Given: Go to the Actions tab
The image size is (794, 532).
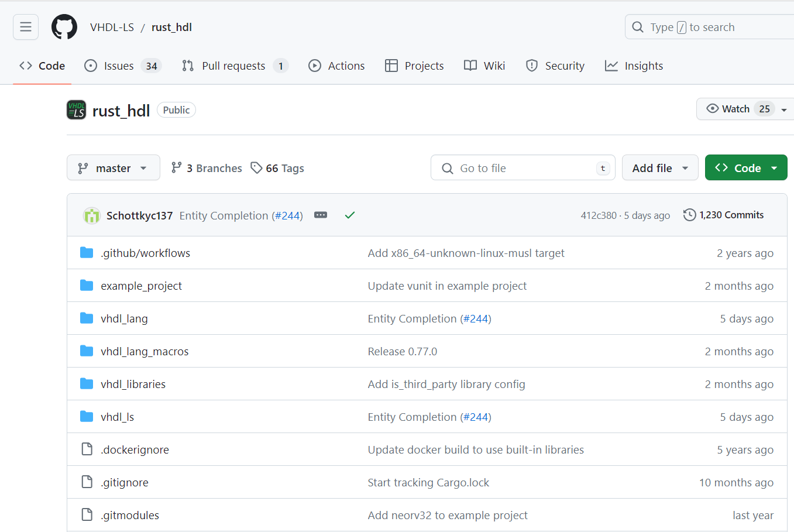Looking at the screenshot, I should [336, 66].
